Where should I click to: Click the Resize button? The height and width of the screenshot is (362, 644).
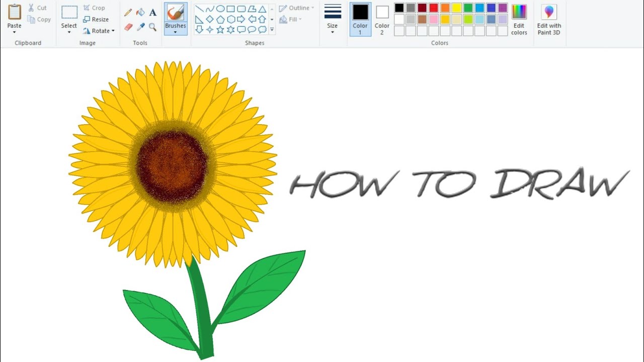(96, 20)
